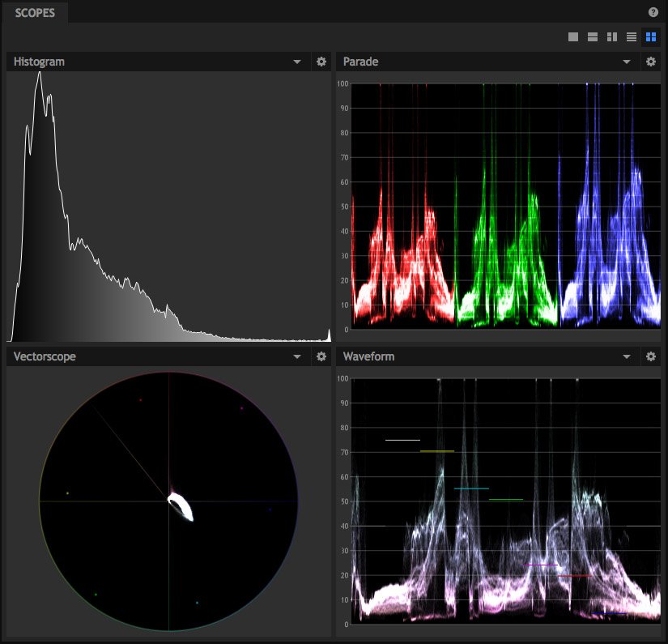
Task: Select the two side-by-side columns scope layout
Action: (x=612, y=37)
